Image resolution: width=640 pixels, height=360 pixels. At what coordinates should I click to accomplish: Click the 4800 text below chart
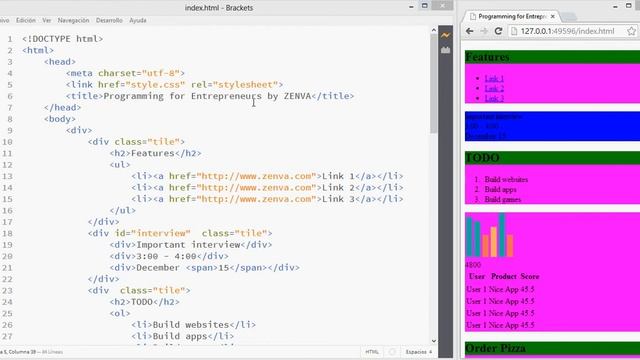tap(473, 265)
